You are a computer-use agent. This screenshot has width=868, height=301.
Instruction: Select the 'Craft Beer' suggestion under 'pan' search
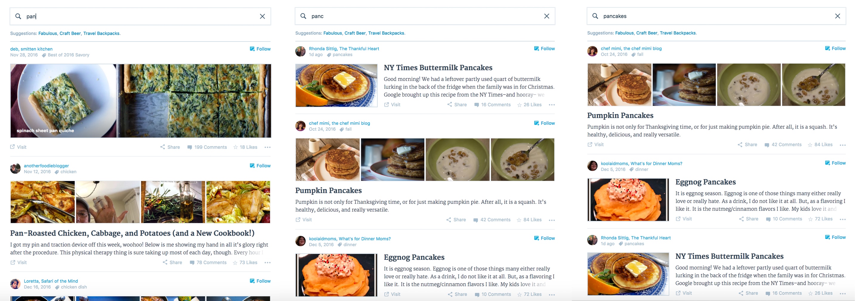click(70, 33)
